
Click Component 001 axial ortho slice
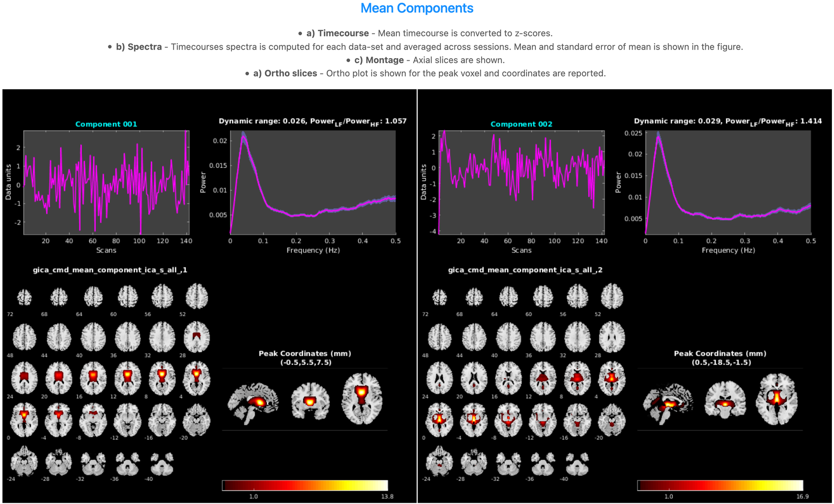(362, 399)
